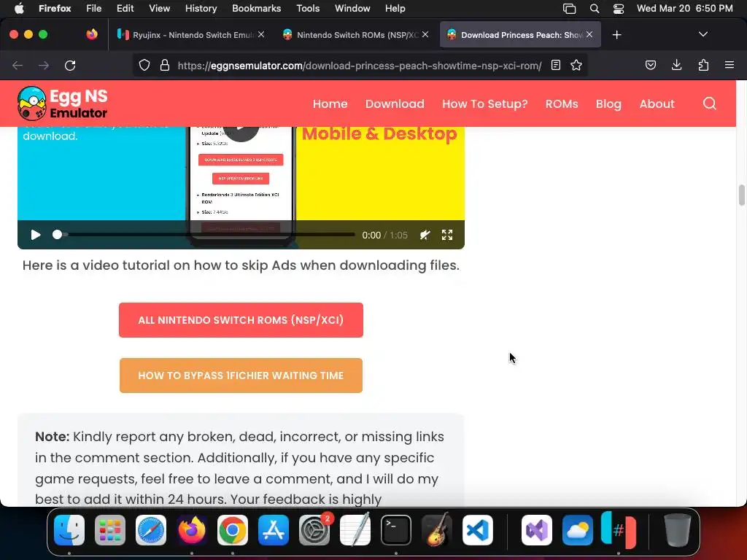The image size is (747, 560).
Task: Open the Firefox menu in the menu bar
Action: pos(55,8)
